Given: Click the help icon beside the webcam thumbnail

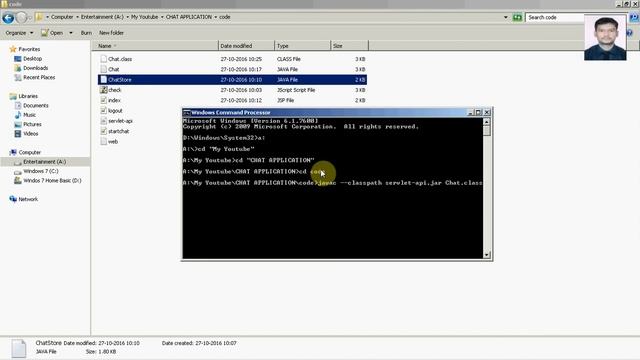Looking at the screenshot, I should click(x=630, y=33).
